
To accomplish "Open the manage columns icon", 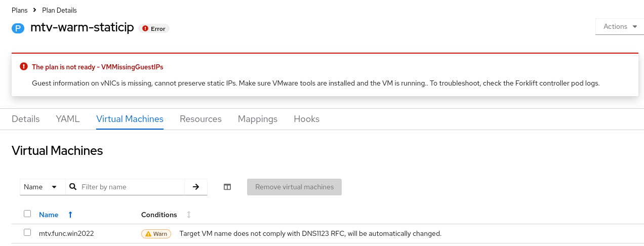I will click(x=227, y=187).
